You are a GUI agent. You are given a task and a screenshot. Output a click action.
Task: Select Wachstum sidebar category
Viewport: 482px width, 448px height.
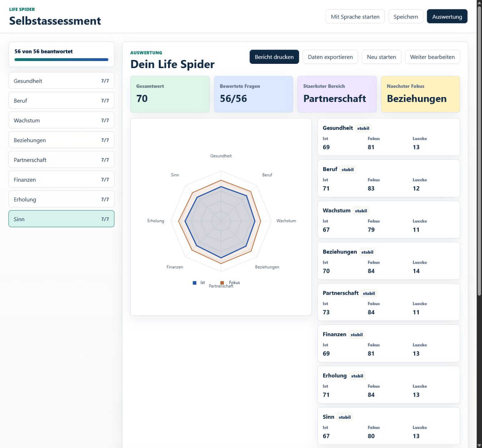(61, 121)
